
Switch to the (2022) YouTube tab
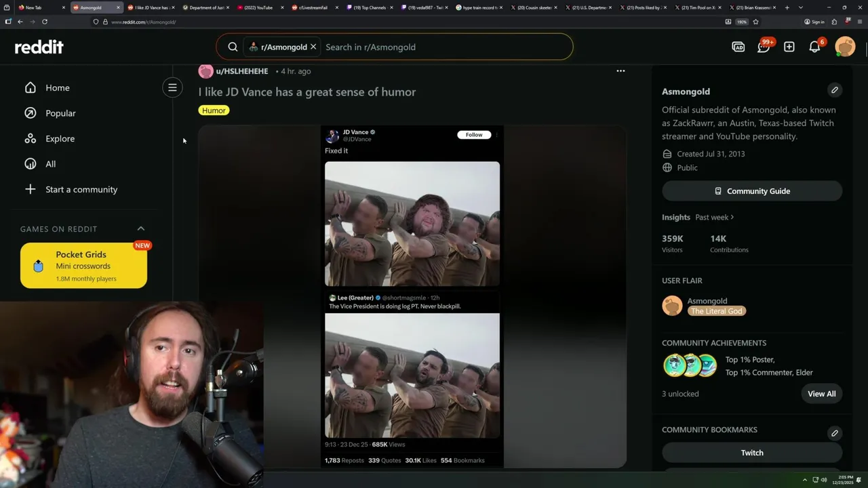pos(261,7)
